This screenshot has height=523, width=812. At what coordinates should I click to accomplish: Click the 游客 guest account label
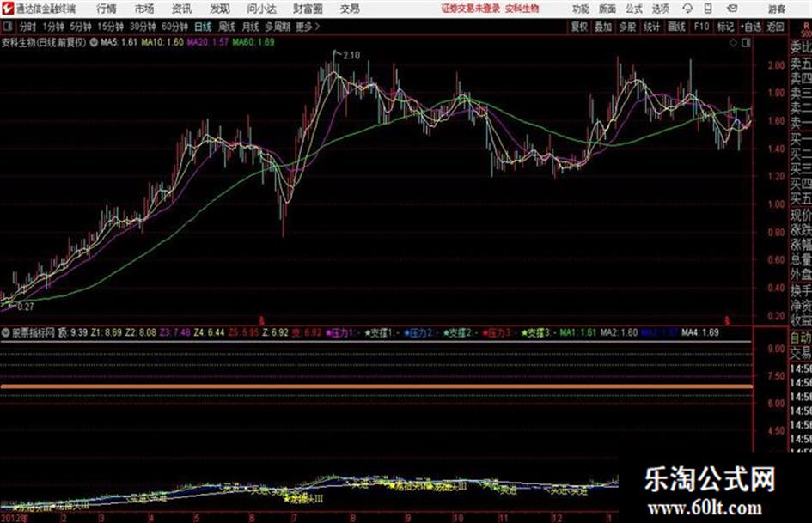pos(777,9)
